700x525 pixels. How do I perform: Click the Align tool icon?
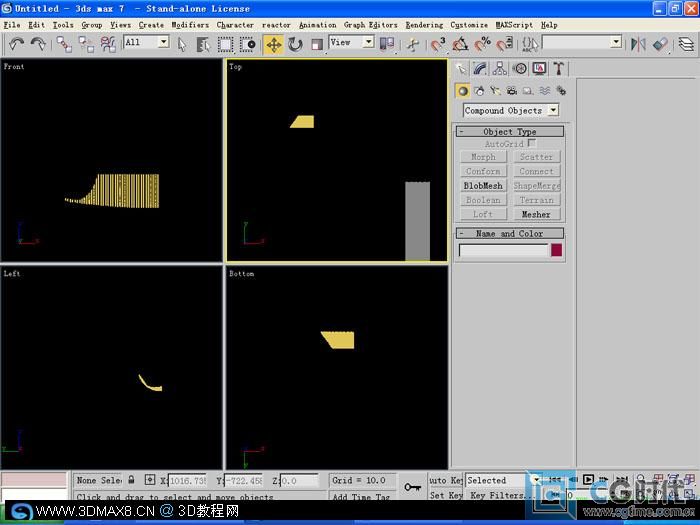coord(660,44)
